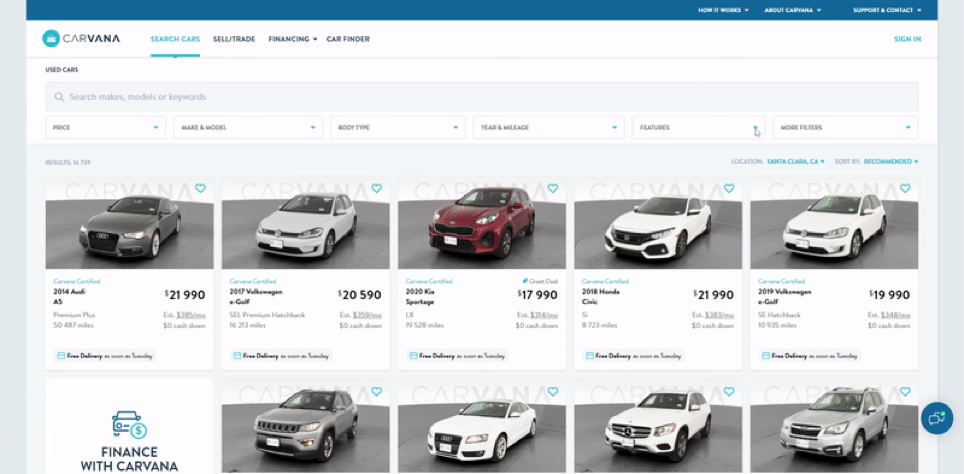Click the search makes and models field
The width and height of the screenshot is (964, 474).
tap(480, 97)
